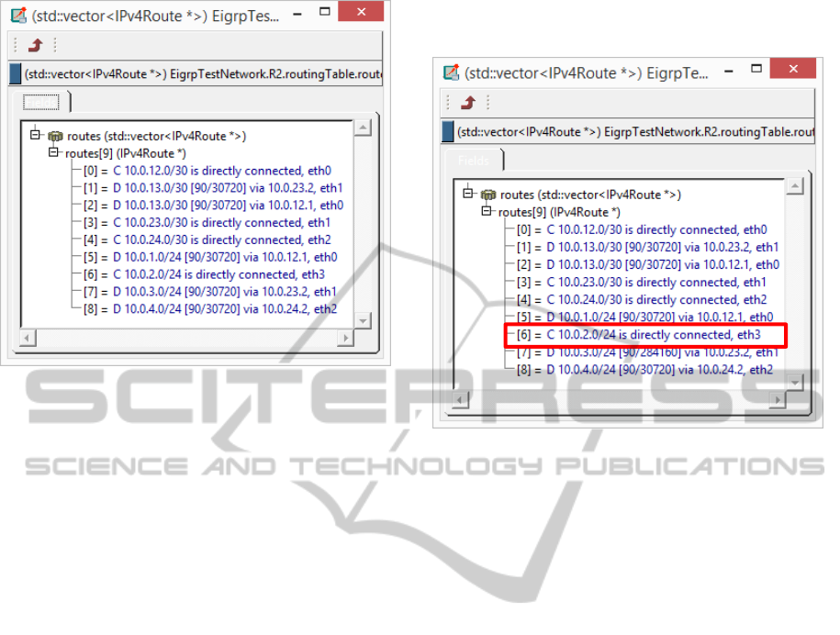This screenshot has width=840, height=635.
Task: Click the left window's title bar inspector icon
Action: [x=17, y=15]
